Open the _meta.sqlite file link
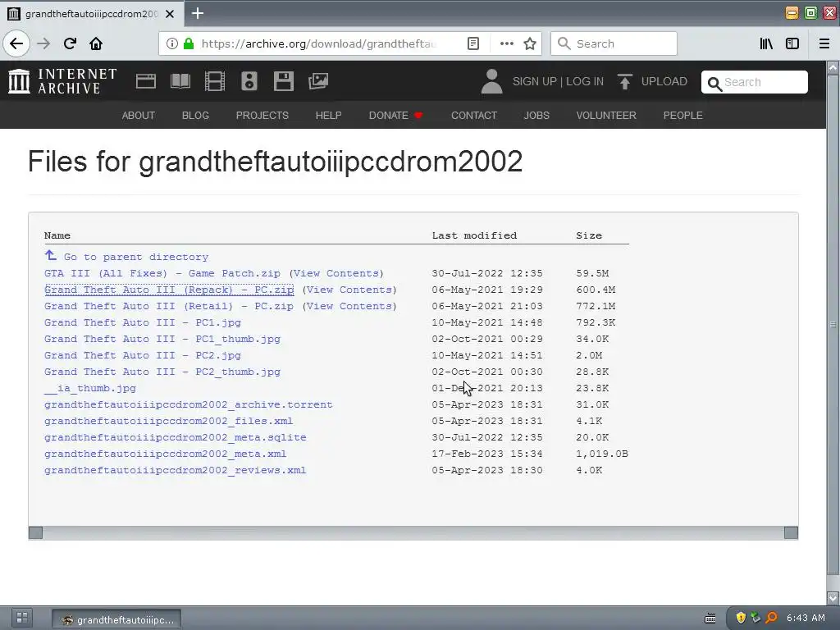Image resolution: width=840 pixels, height=630 pixels. click(x=176, y=437)
